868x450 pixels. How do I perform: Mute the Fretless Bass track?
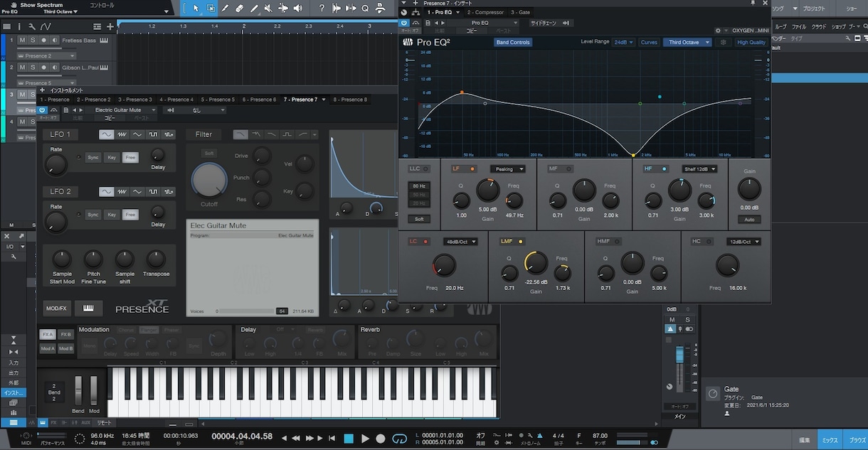(22, 40)
